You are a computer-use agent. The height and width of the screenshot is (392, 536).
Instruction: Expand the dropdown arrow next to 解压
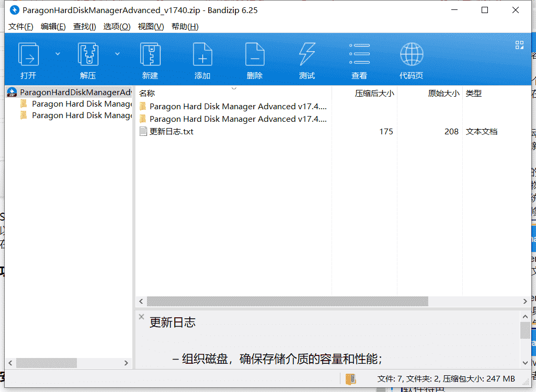click(117, 54)
